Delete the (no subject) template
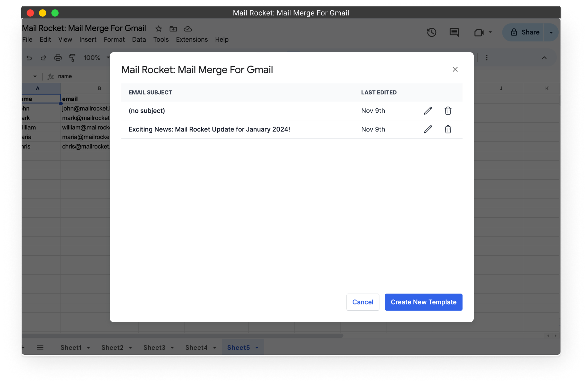 click(x=448, y=111)
